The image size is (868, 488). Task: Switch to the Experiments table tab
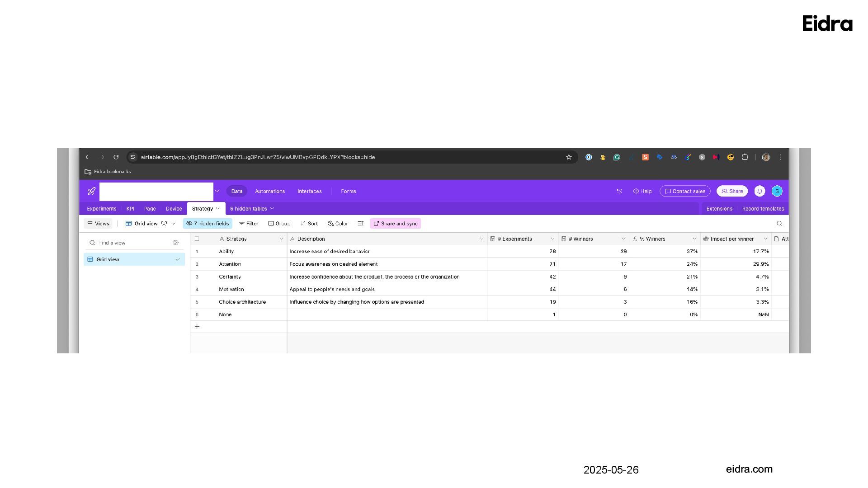[x=101, y=209]
